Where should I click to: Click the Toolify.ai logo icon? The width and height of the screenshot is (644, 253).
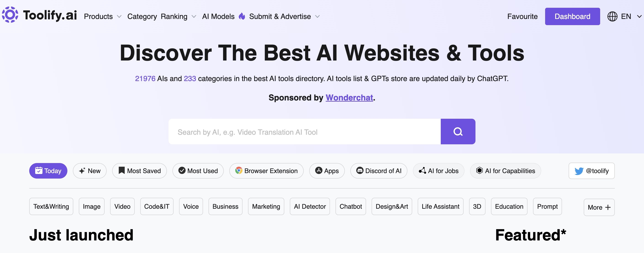click(x=10, y=15)
